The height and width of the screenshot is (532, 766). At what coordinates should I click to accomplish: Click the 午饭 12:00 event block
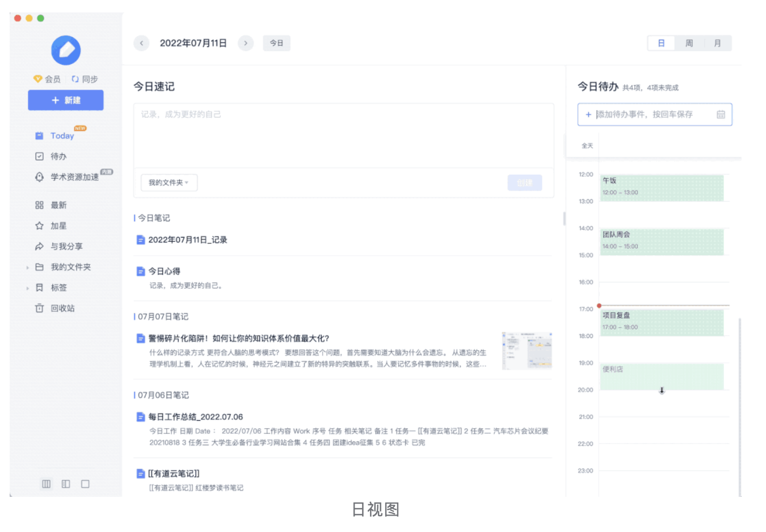662,188
